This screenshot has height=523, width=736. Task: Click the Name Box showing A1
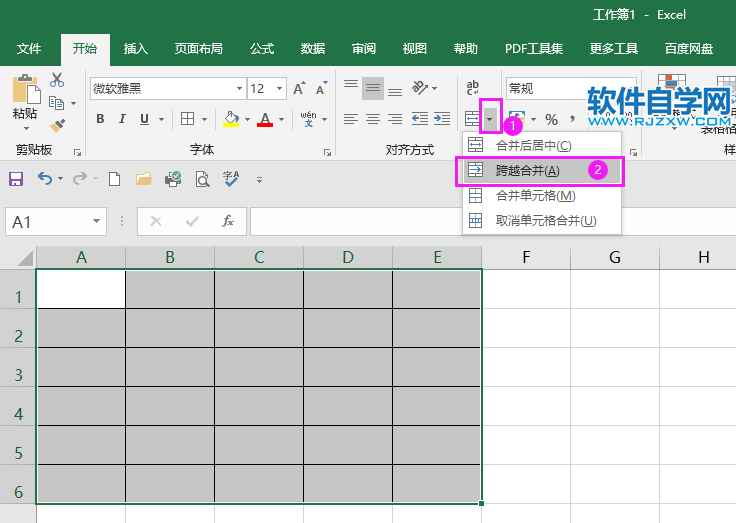tap(56, 222)
